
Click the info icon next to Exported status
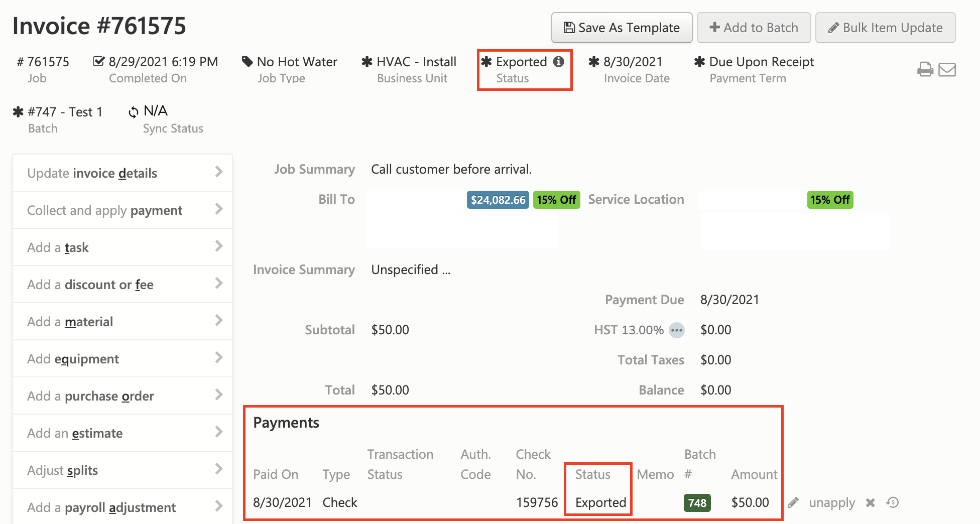[559, 61]
